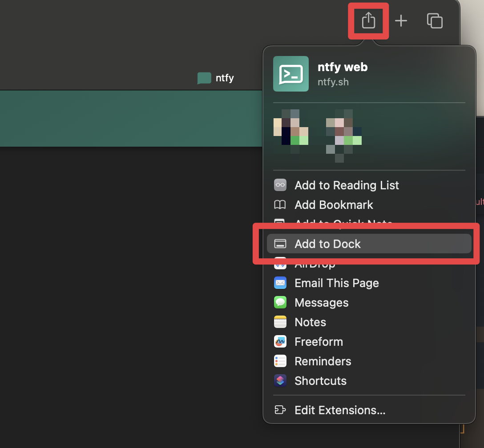Send the page to Notes
This screenshot has width=484, height=448.
pyautogui.click(x=310, y=322)
